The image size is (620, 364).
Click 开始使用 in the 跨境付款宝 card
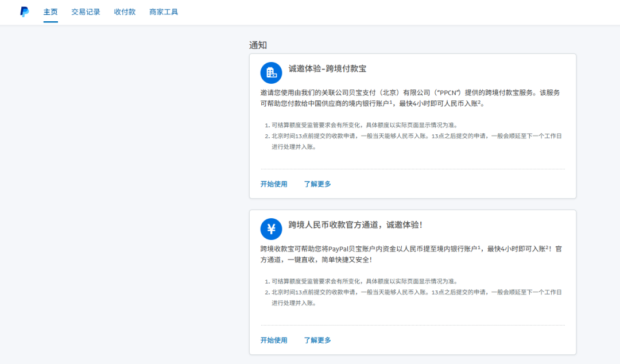click(274, 184)
